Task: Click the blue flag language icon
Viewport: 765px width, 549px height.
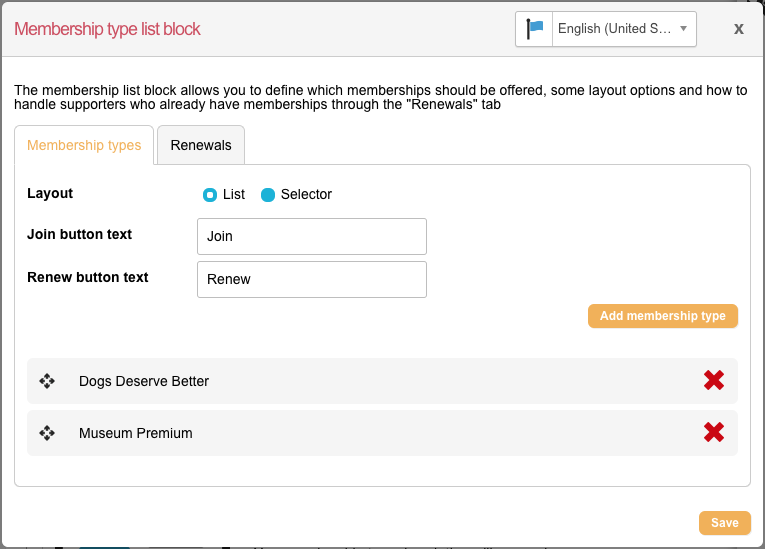Action: [535, 29]
